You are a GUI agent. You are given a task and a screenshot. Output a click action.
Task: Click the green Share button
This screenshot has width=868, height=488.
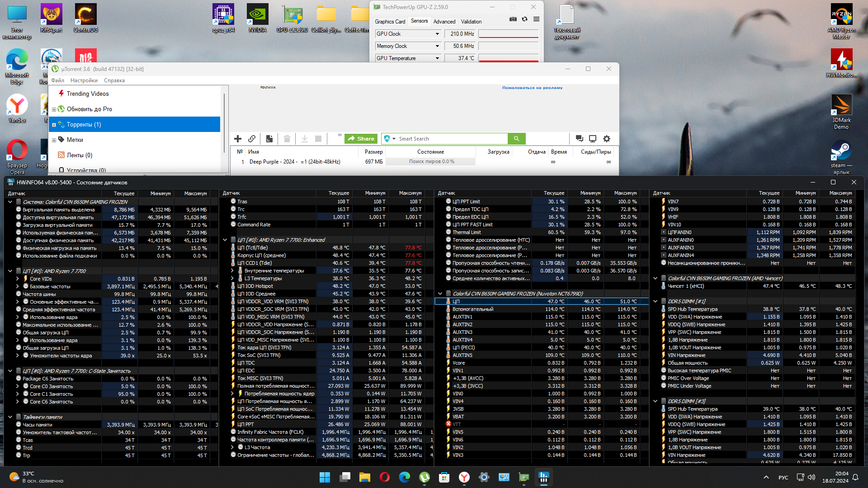(361, 139)
